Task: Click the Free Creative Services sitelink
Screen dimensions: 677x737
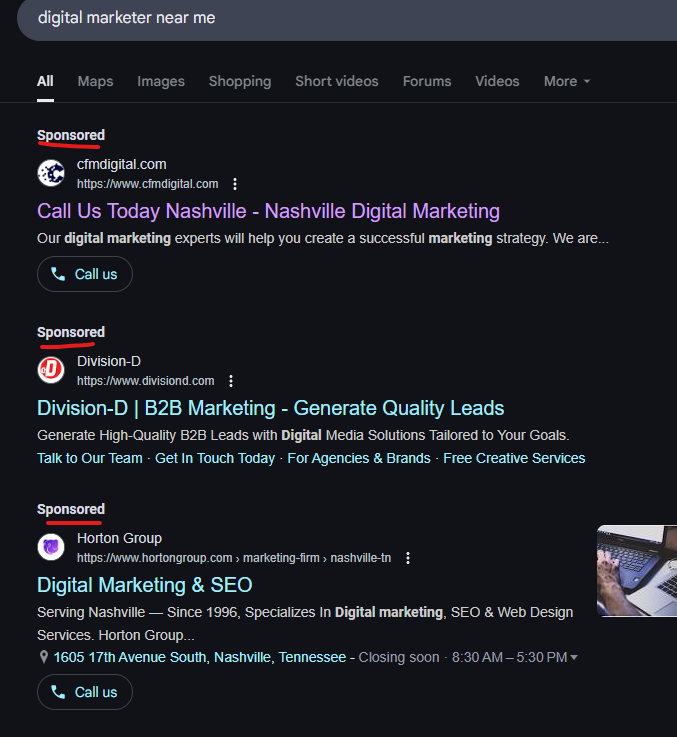Action: coord(514,458)
